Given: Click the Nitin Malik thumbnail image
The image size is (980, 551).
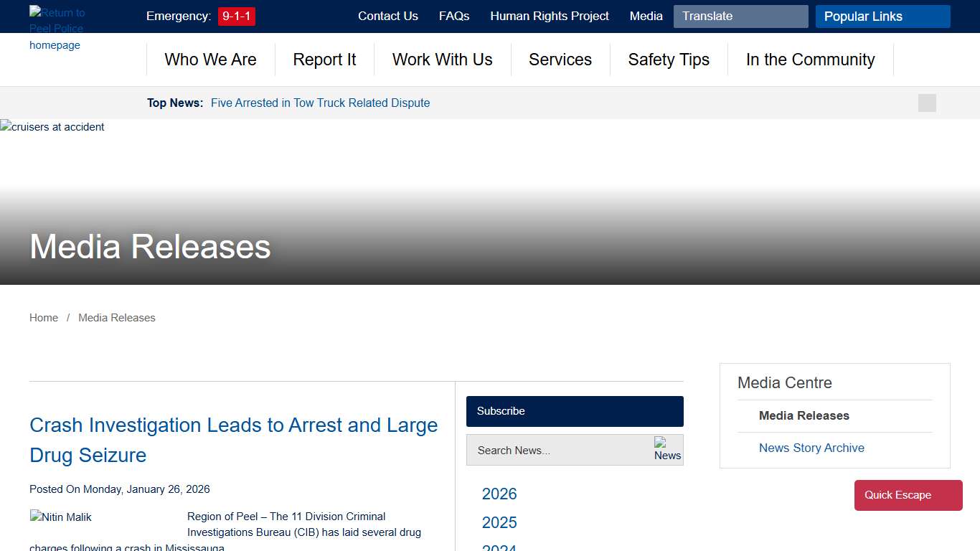Looking at the screenshot, I should coord(60,517).
